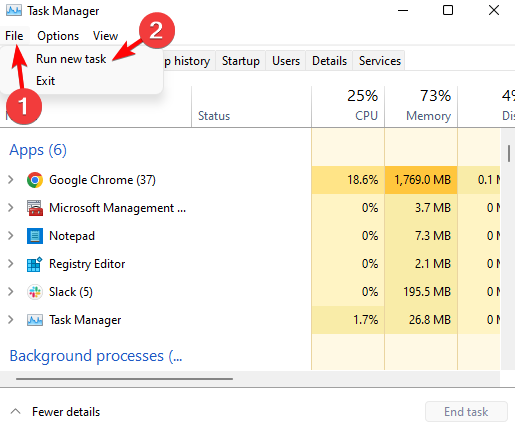Click the End task button
The image size is (515, 433).
click(x=466, y=412)
